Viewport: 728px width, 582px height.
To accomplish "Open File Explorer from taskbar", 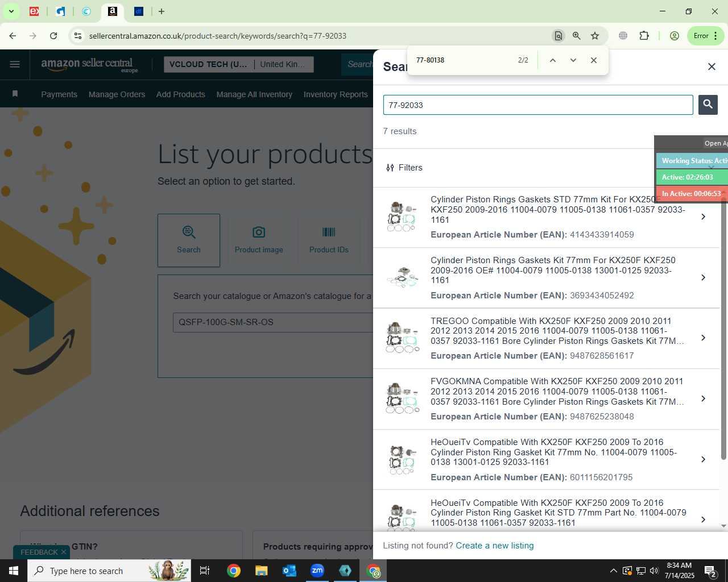I will pyautogui.click(x=262, y=571).
